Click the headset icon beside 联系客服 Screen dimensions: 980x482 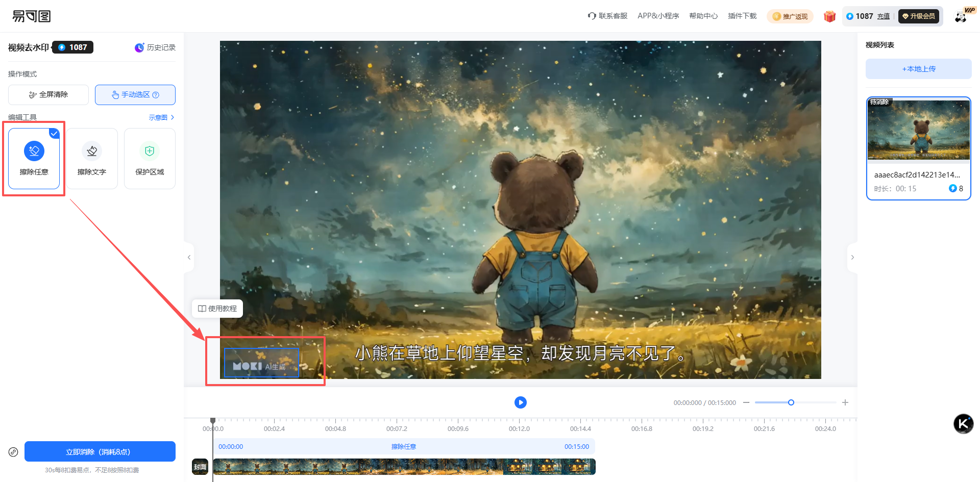pyautogui.click(x=592, y=16)
